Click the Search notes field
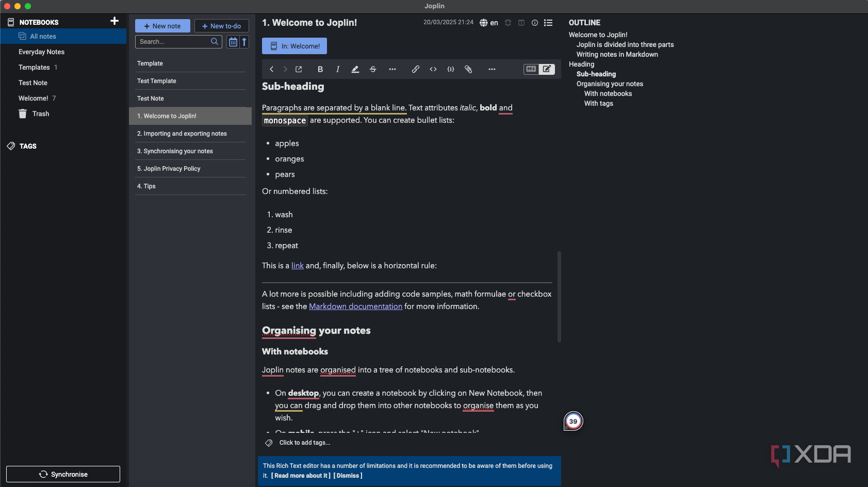 [x=178, y=42]
